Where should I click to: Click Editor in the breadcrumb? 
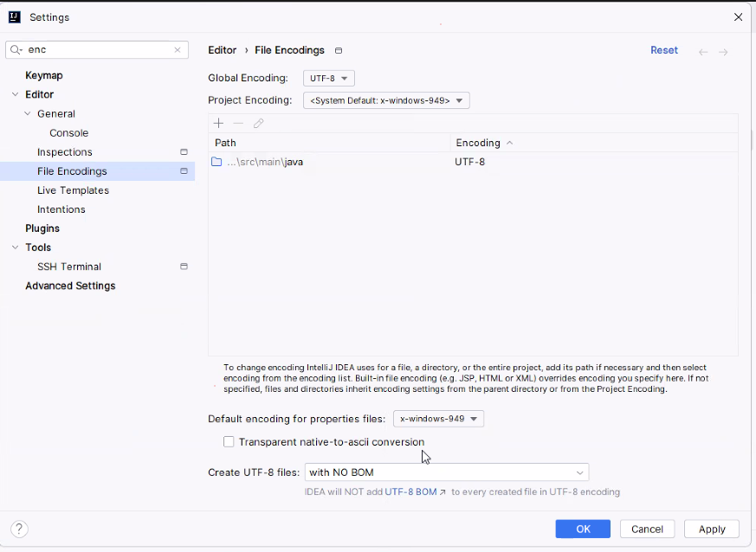tap(223, 50)
